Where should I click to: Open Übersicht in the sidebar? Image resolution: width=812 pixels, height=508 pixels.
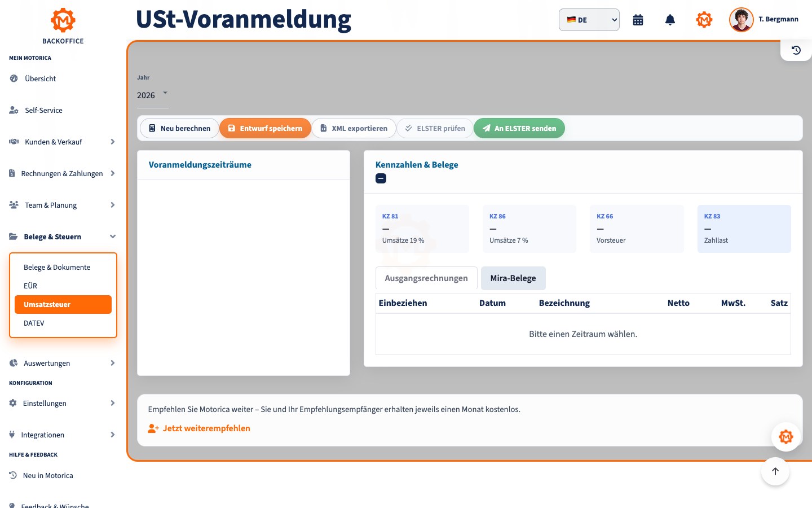point(63,78)
